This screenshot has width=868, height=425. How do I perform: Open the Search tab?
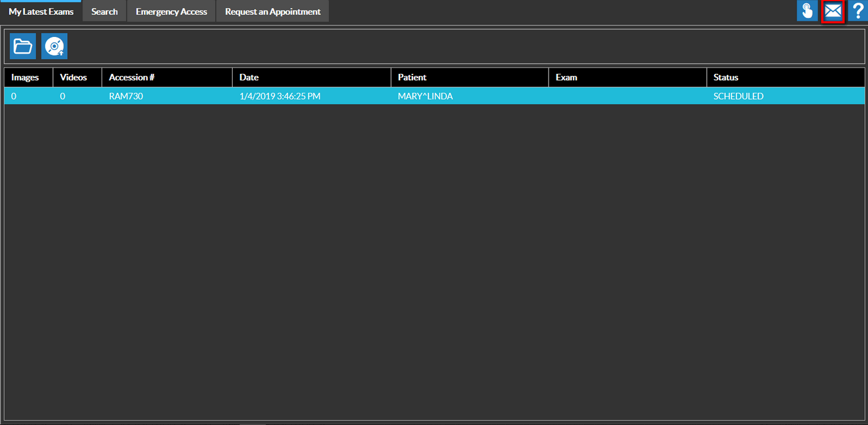pos(105,12)
